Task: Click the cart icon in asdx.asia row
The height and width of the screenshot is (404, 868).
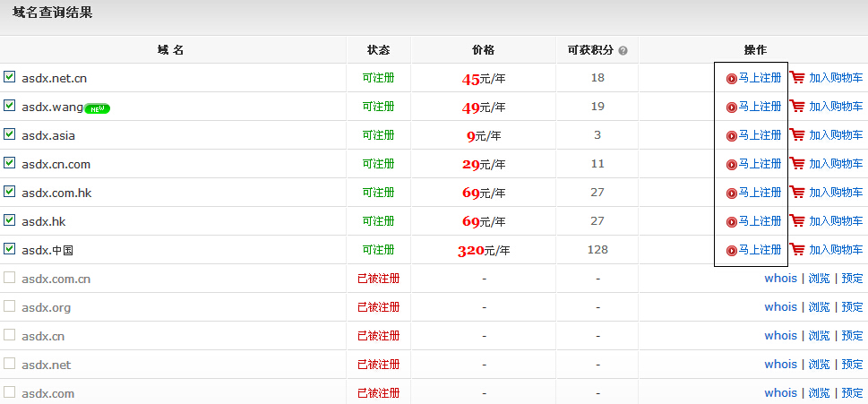Action: pos(797,135)
